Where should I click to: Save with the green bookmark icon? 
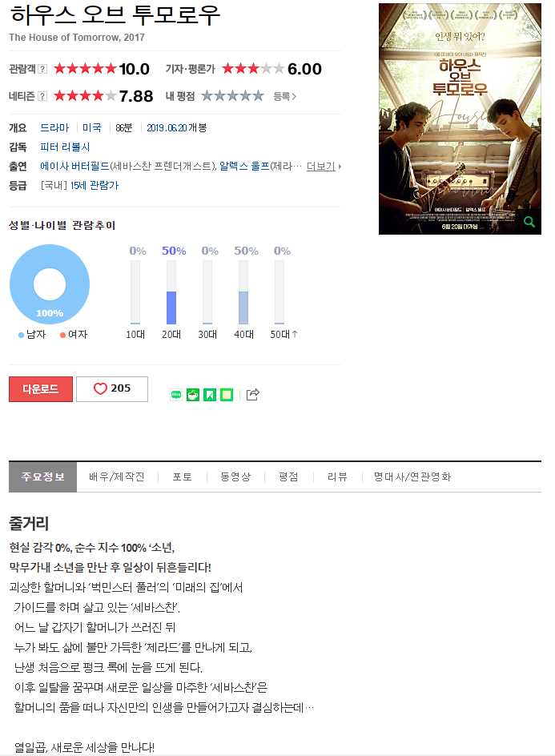click(x=210, y=395)
